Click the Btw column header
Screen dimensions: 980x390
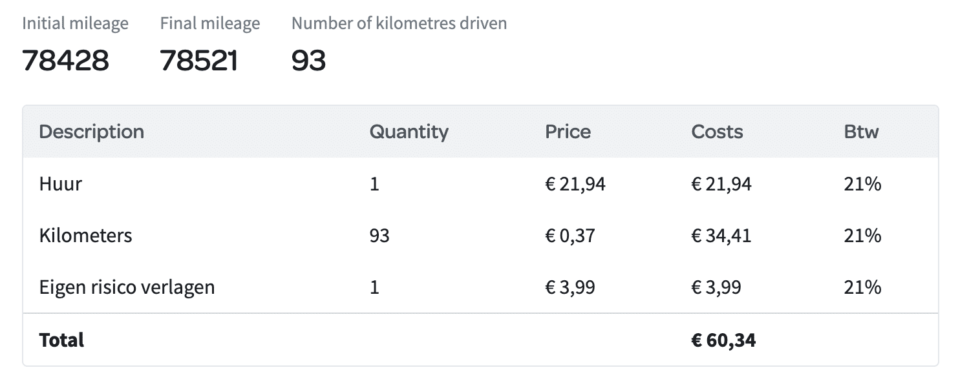[x=861, y=132]
